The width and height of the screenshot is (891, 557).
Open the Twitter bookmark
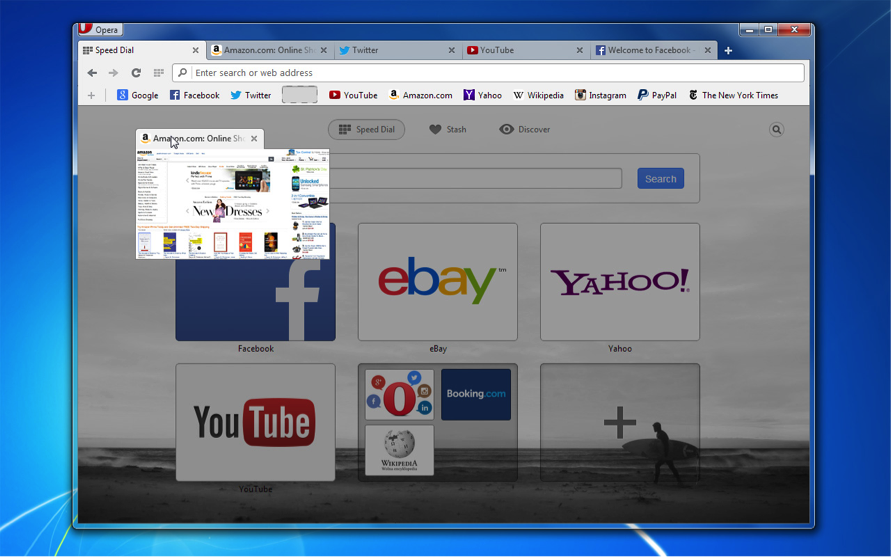(251, 95)
